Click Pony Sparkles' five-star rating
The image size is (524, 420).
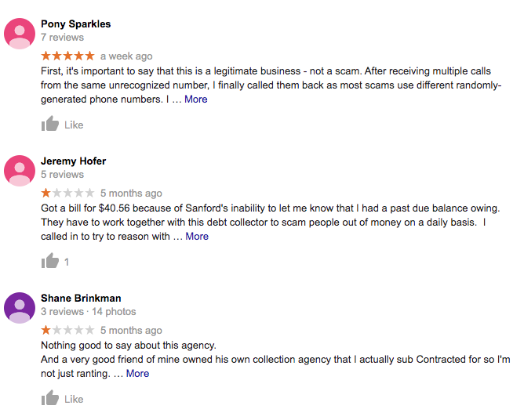point(67,56)
